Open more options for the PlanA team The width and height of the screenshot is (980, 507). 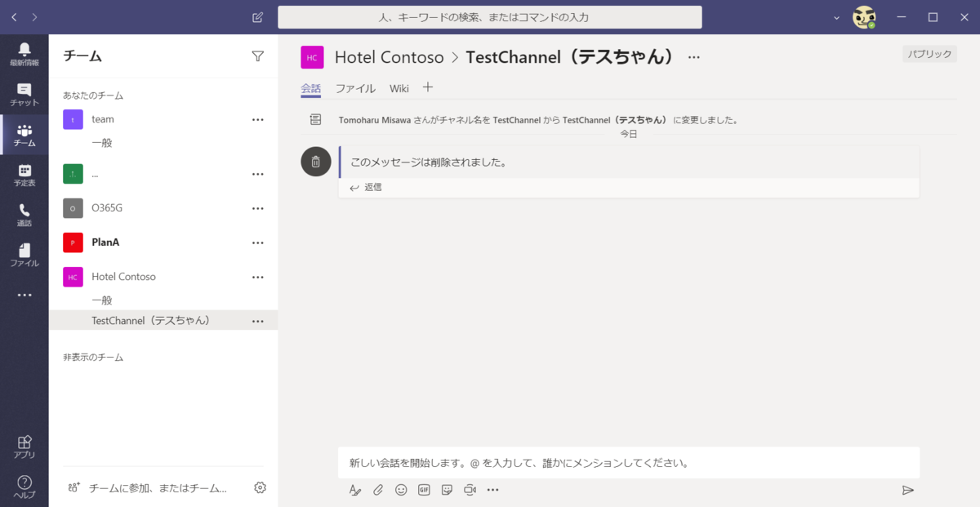tap(258, 242)
